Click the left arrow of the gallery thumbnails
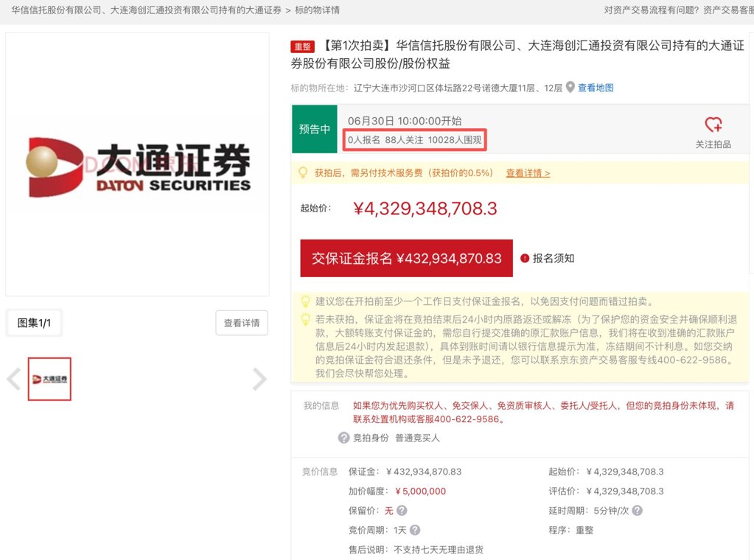This screenshot has height=560, width=754. tap(14, 379)
